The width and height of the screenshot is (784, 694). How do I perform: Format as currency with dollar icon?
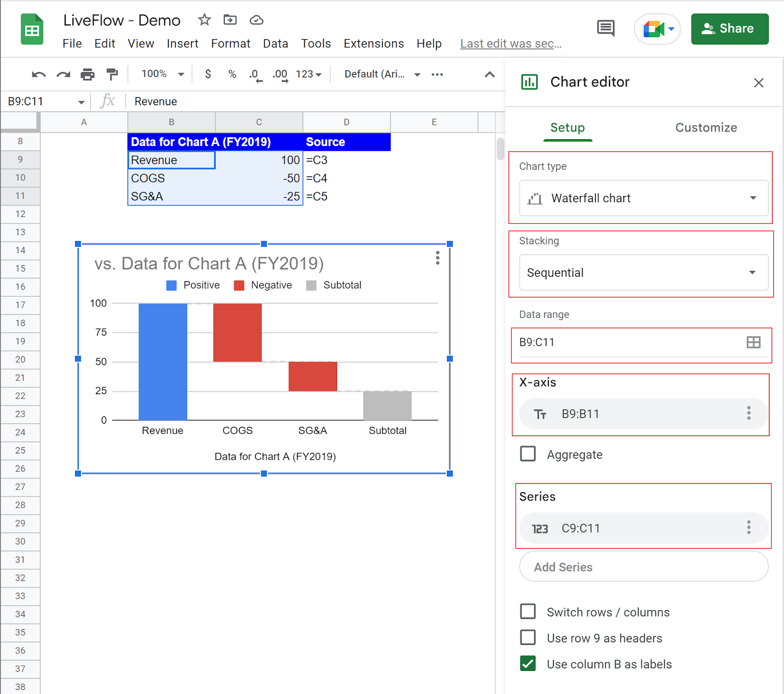coord(208,74)
